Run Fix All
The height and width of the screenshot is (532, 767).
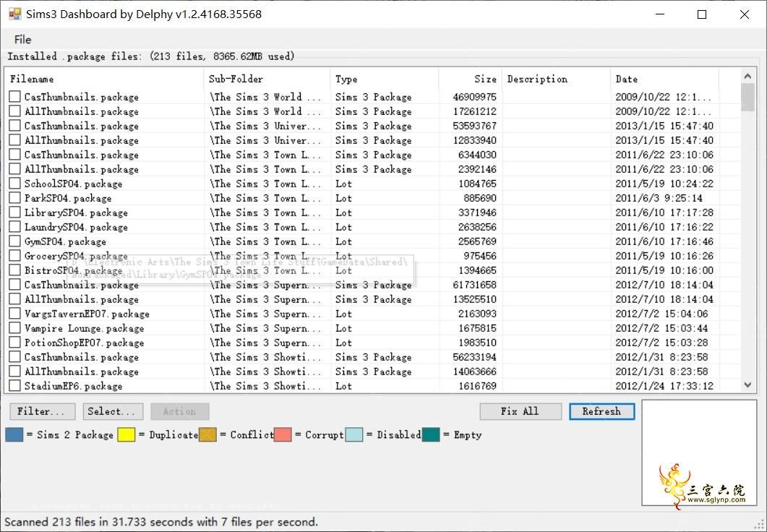[520, 412]
